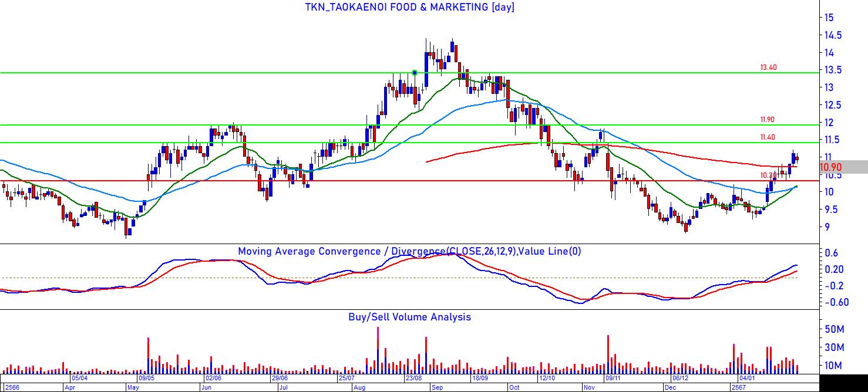
Task: Click the price axis label 15
Action: 829,18
